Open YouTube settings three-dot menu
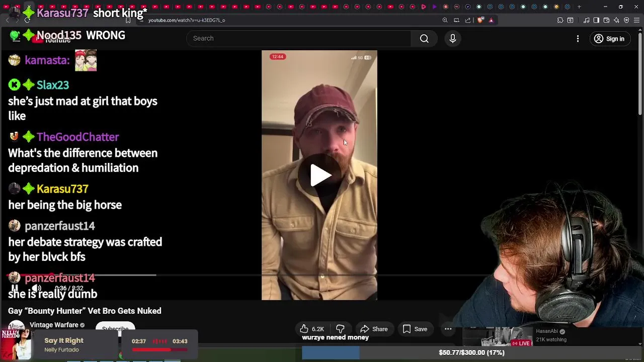 pyautogui.click(x=578, y=39)
